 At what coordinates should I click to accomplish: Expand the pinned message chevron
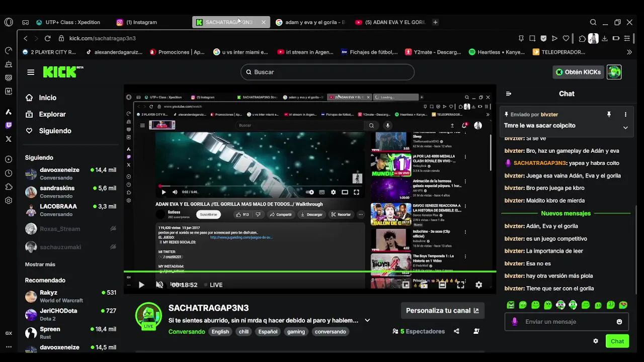625,128
